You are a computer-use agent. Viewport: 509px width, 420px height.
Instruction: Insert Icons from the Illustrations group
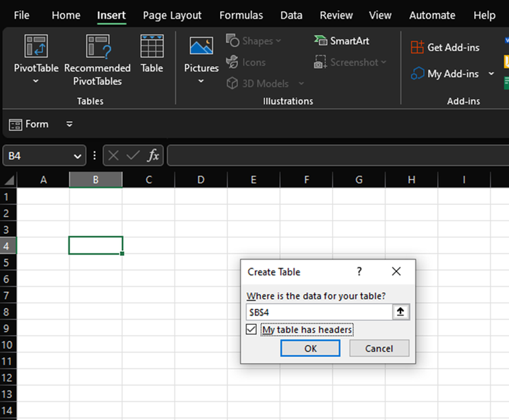tap(245, 62)
